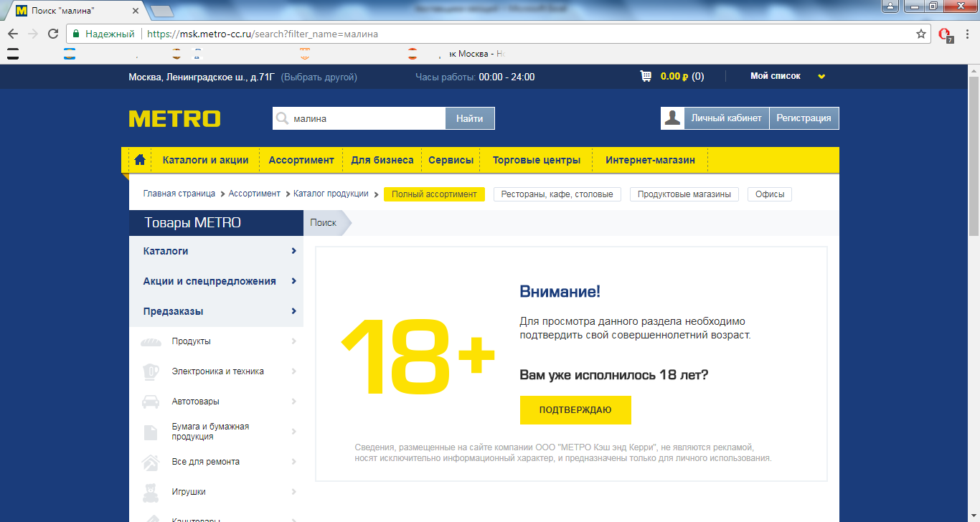
Task: Click the Найти search button
Action: click(470, 118)
